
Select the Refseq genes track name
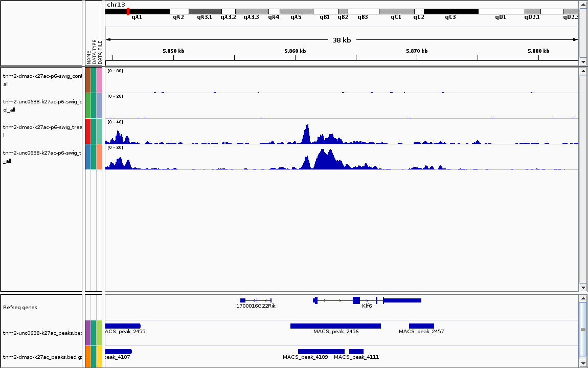[x=20, y=308]
